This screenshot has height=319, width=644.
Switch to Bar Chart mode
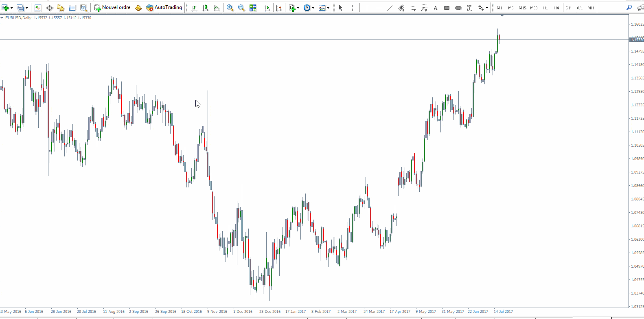point(194,8)
